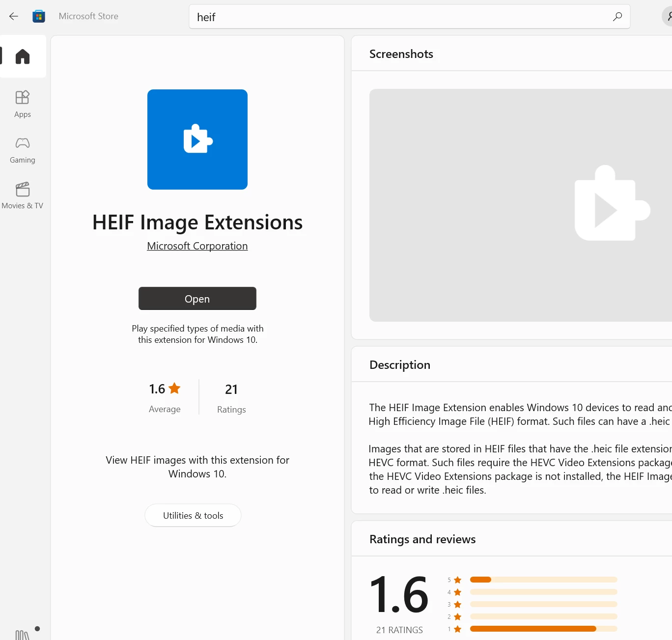
Task: Click the Description section heading
Action: pyautogui.click(x=400, y=365)
